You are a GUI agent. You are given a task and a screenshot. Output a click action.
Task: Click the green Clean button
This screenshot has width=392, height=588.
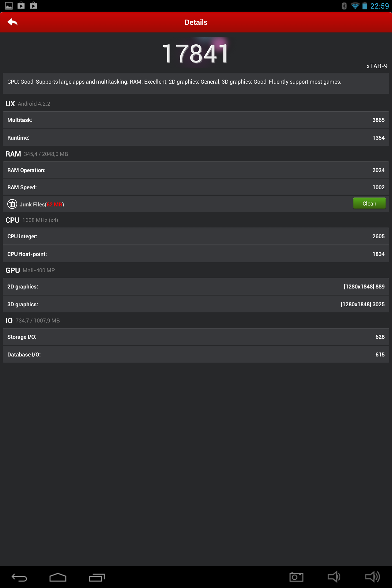tap(369, 204)
